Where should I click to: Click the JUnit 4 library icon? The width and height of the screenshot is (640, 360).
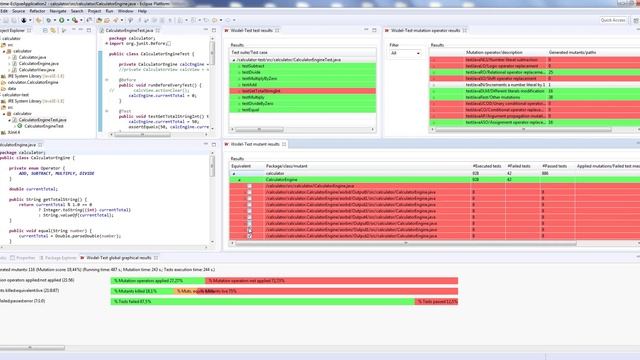coord(4,132)
